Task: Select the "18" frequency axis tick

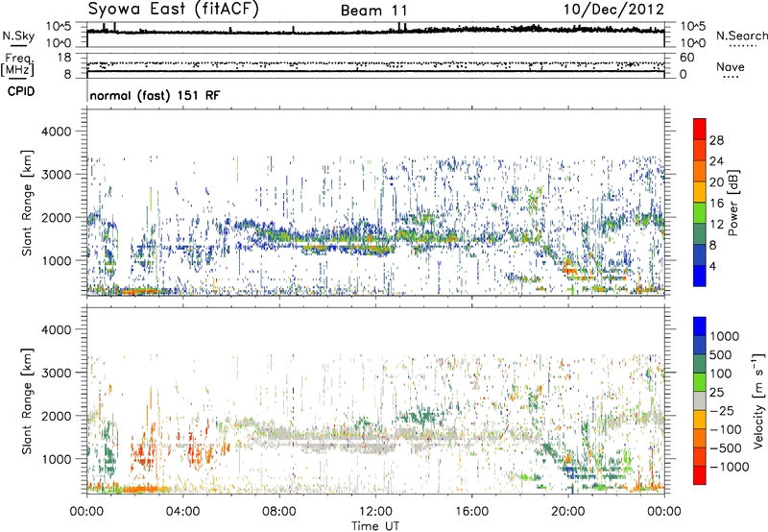Action: coord(64,58)
